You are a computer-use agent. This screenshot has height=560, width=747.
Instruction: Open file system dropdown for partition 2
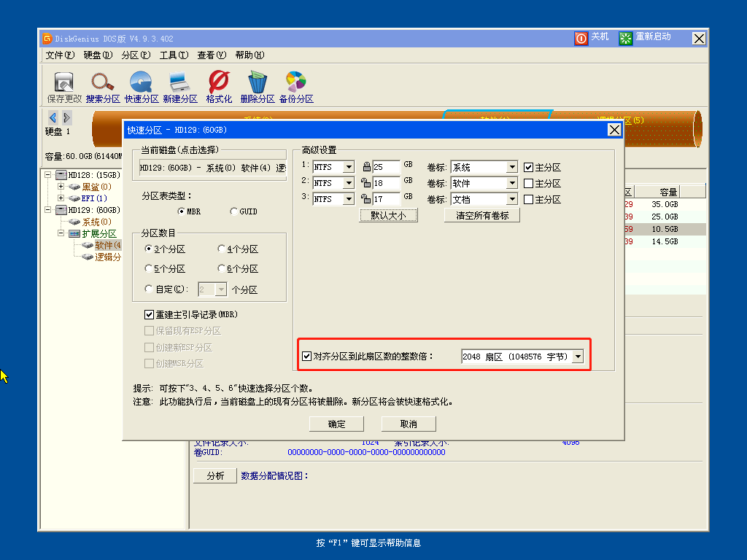[349, 183]
